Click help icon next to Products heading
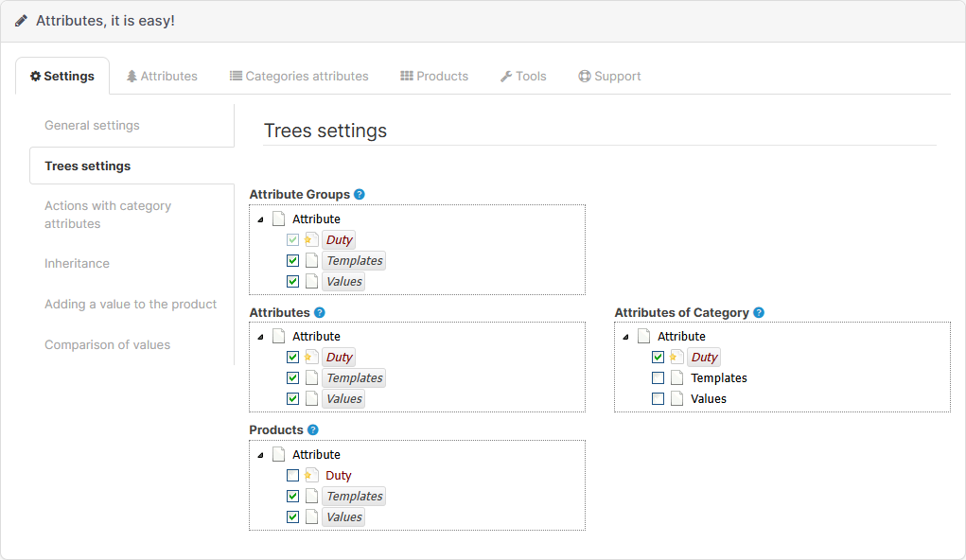This screenshot has width=966, height=560. [312, 429]
